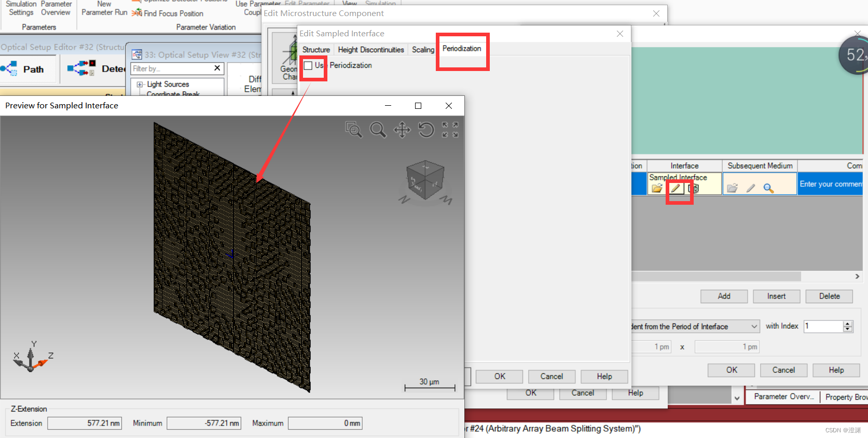
Task: Click Help in the Edit Microstructure Component dialog
Action: point(636,393)
